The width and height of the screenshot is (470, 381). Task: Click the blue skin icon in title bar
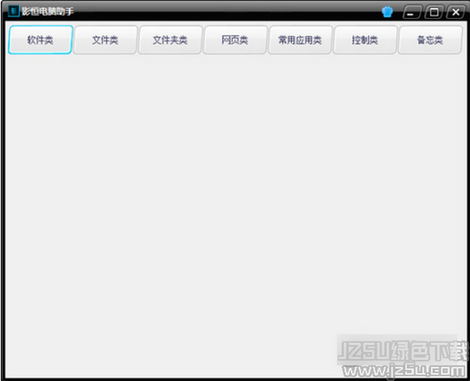tap(387, 12)
